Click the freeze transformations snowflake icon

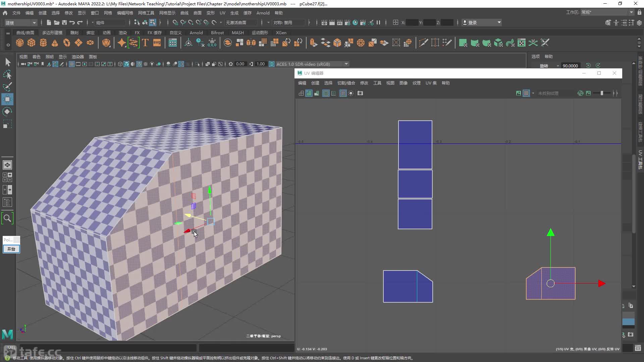pos(212,43)
